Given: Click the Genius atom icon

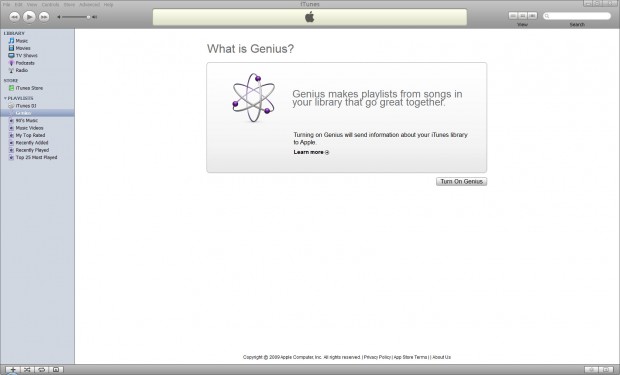Looking at the screenshot, I should tap(253, 97).
